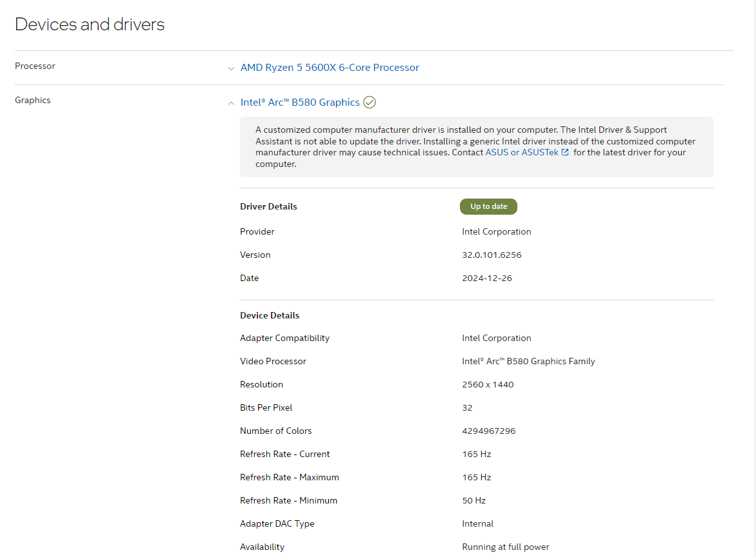
Task: Click the Provider label
Action: click(257, 232)
